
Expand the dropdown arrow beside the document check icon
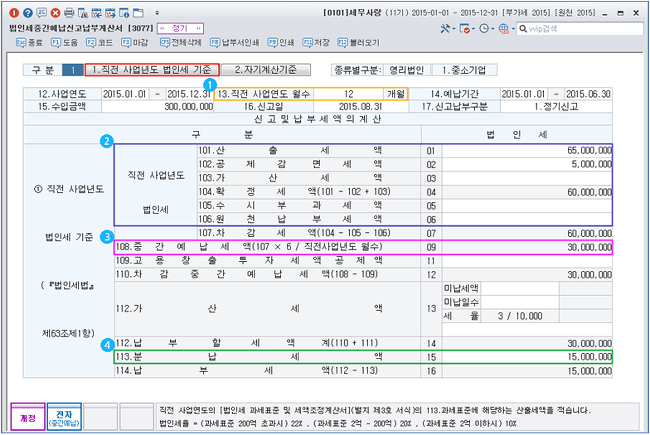(473, 29)
